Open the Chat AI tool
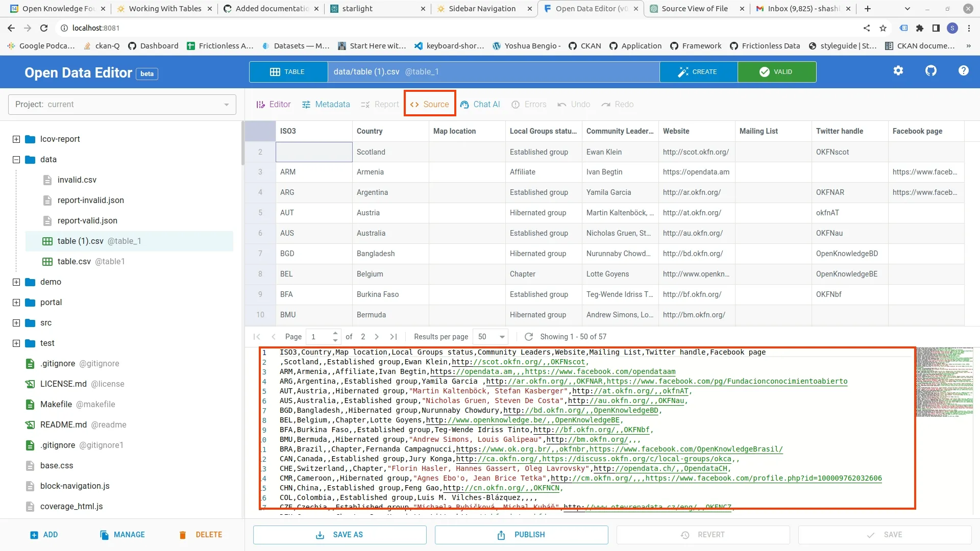Screen dimensions: 980x551 point(480,105)
